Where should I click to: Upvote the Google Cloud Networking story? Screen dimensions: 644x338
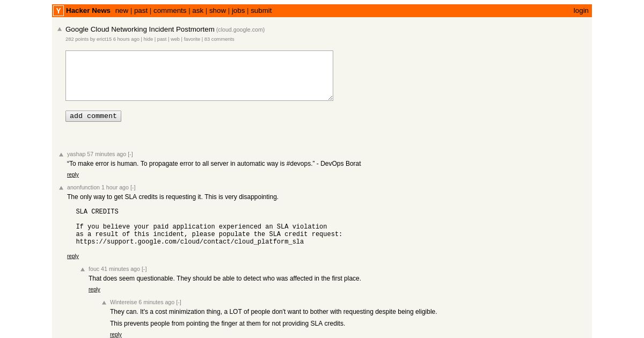(60, 30)
